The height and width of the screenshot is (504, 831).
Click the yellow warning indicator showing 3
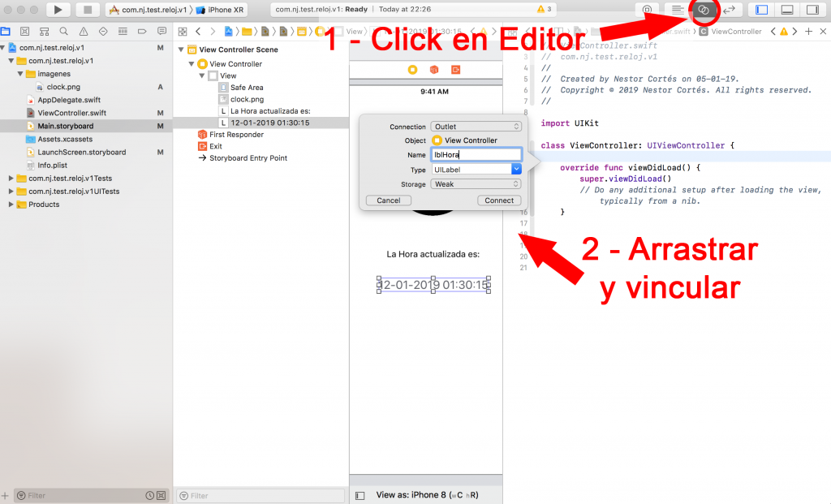point(544,10)
